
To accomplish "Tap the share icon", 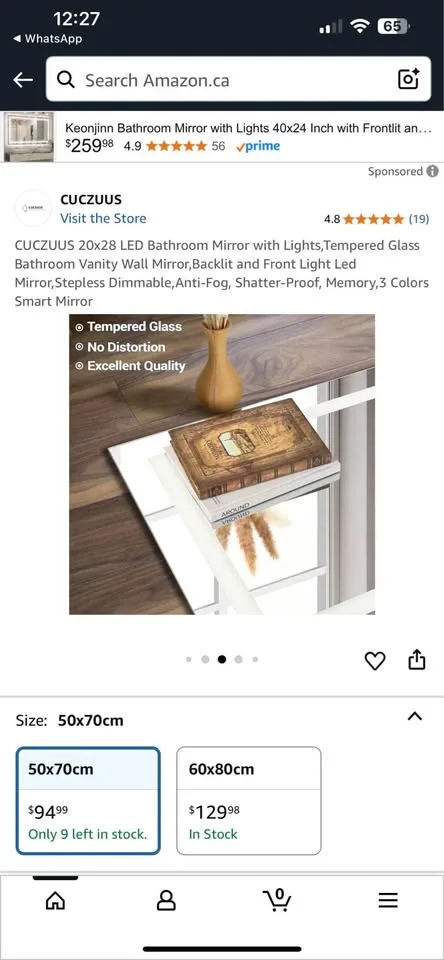I will click(416, 659).
